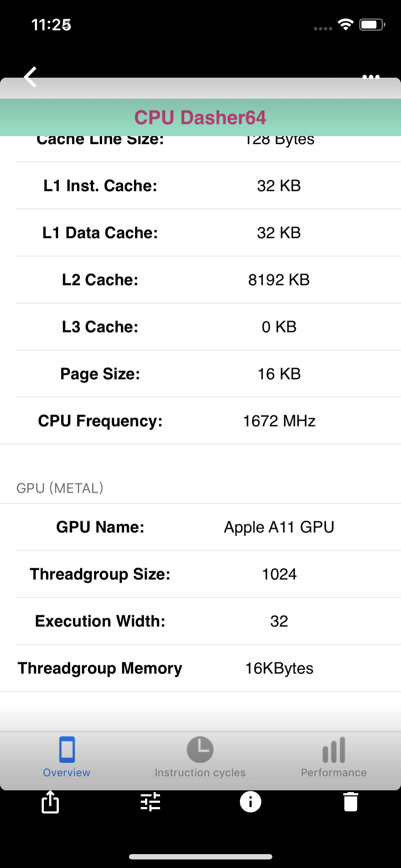This screenshot has height=868, width=401.
Task: Tap the Execution Width value 32
Action: pos(279,621)
